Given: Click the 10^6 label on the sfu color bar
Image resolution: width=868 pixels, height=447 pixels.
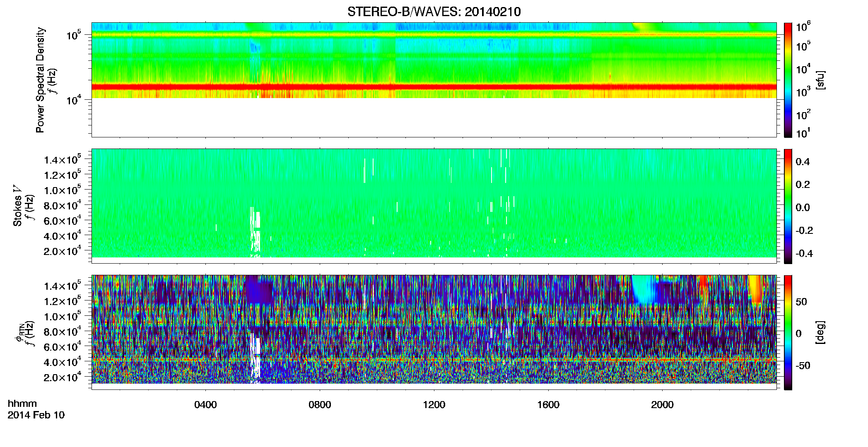Looking at the screenshot, I should [803, 26].
